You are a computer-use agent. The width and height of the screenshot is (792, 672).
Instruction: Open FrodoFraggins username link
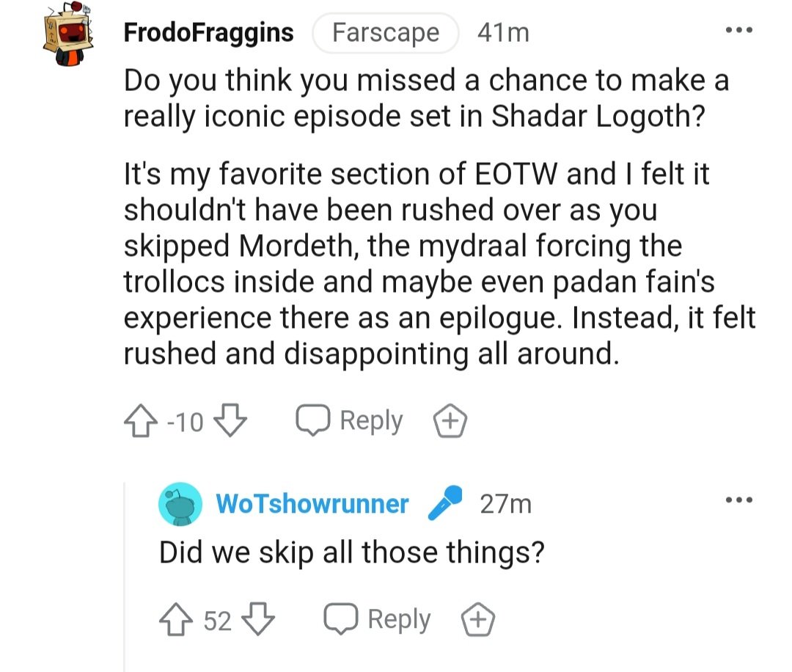click(x=209, y=33)
